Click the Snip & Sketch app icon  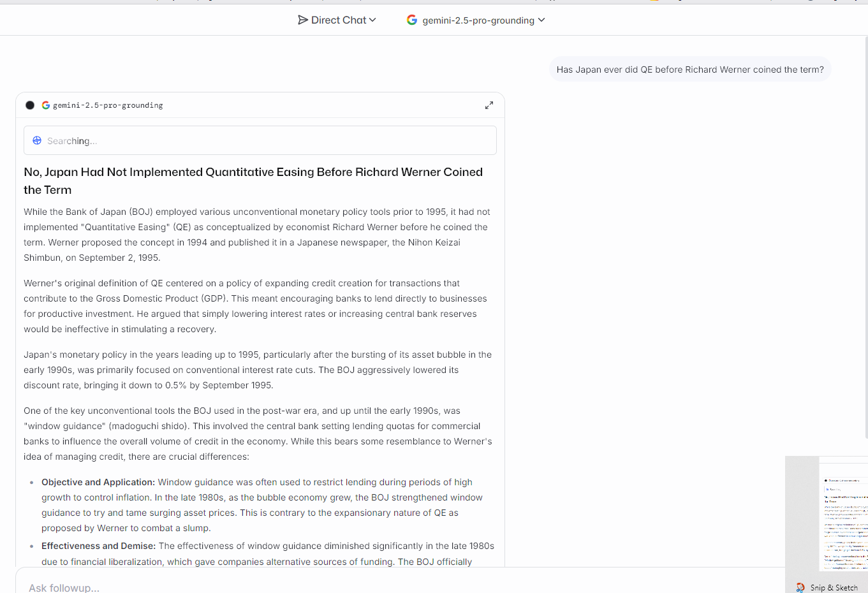[800, 587]
